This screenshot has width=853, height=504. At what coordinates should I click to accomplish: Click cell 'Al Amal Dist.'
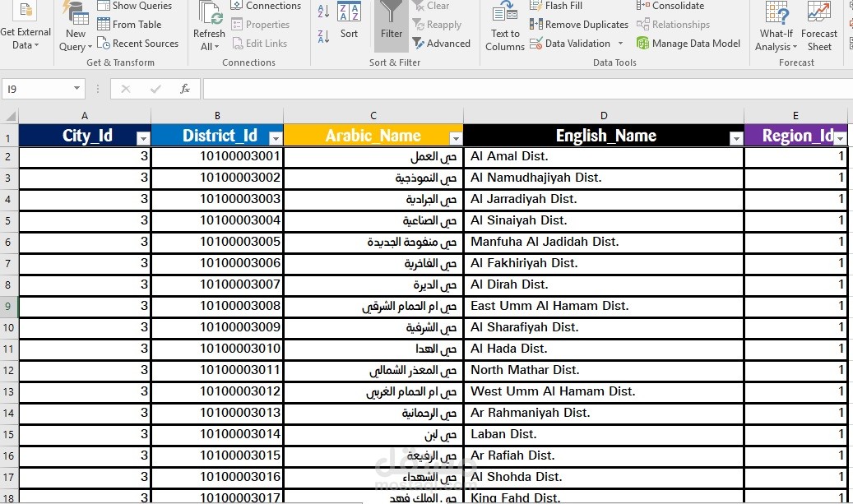(604, 157)
